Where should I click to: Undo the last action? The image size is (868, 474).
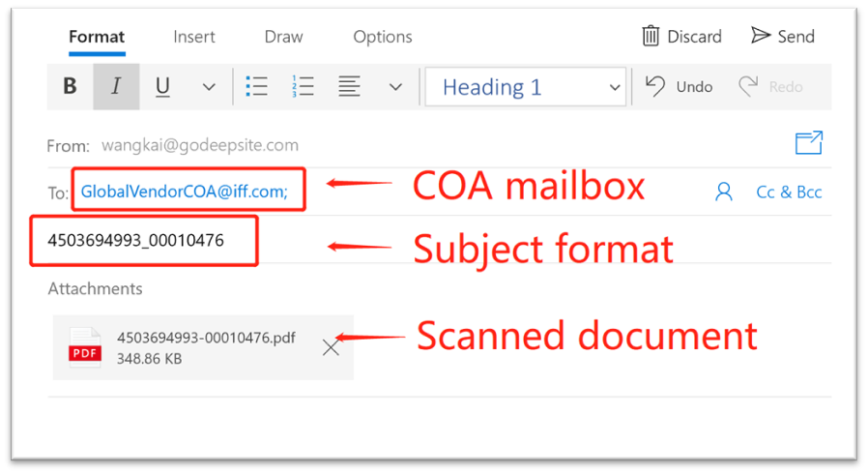679,87
